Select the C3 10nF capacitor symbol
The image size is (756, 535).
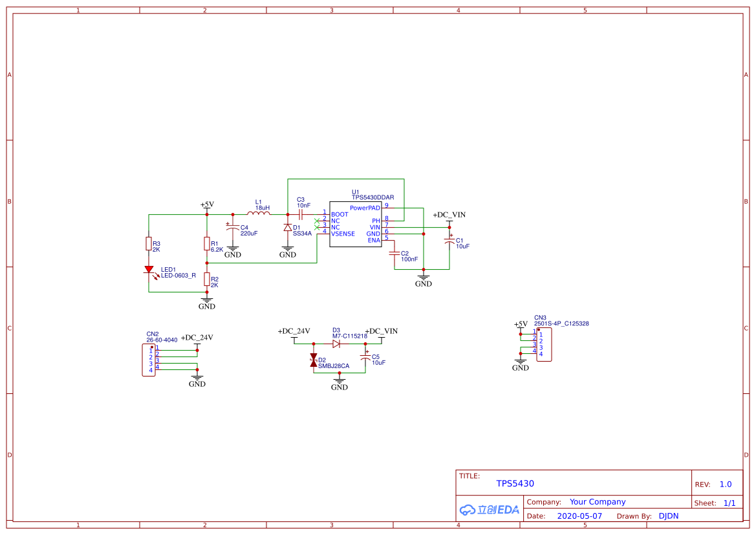[300, 215]
